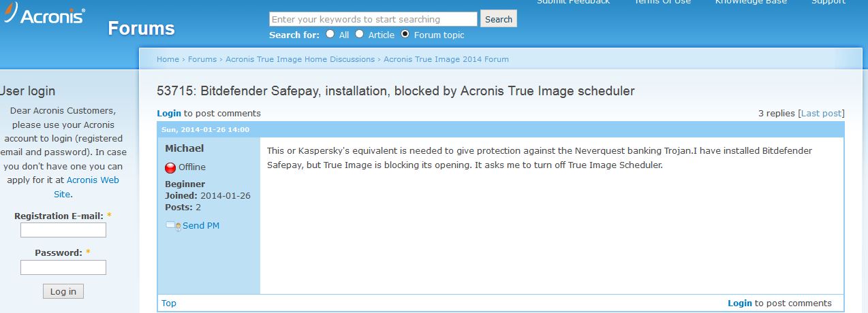Click the Top link under the post
The height and width of the screenshot is (313, 868).
(169, 303)
